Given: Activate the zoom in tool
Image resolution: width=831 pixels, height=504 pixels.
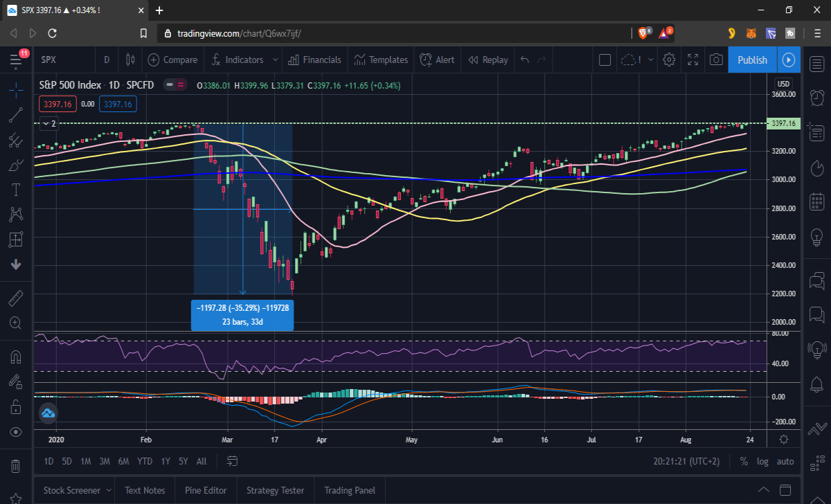Looking at the screenshot, I should coord(16,323).
